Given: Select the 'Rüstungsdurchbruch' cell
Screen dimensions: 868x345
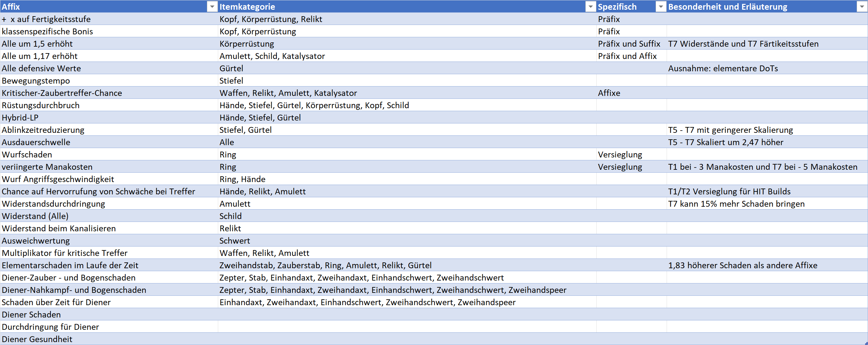Looking at the screenshot, I should pos(109,105).
